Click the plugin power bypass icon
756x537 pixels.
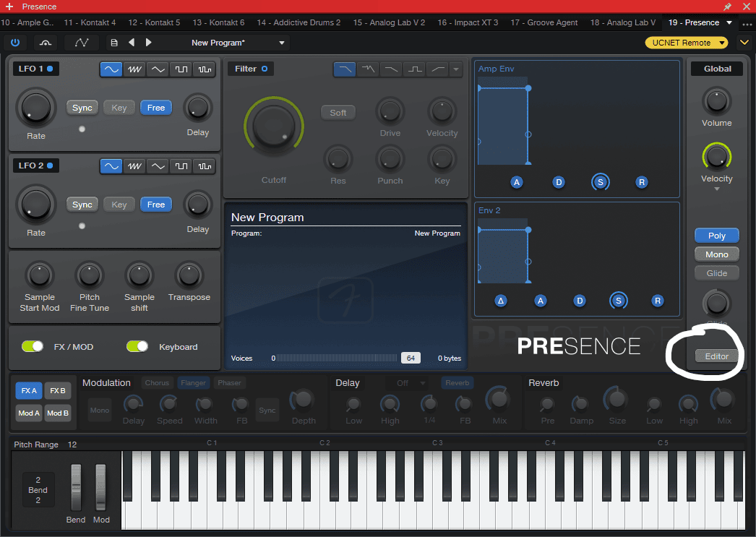click(15, 43)
